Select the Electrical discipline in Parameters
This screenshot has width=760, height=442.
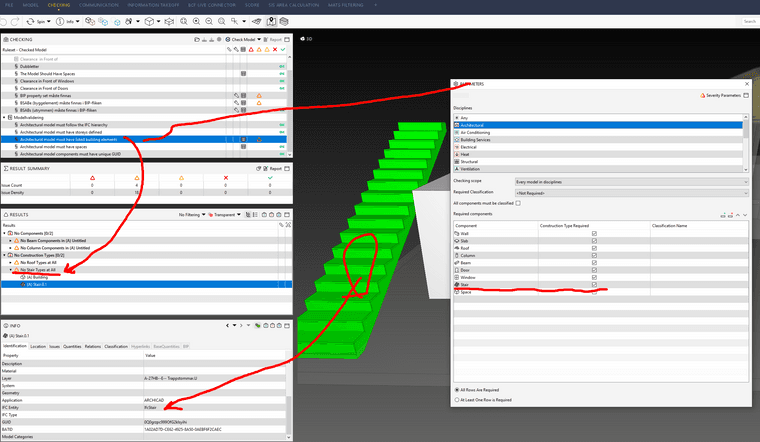(598, 147)
